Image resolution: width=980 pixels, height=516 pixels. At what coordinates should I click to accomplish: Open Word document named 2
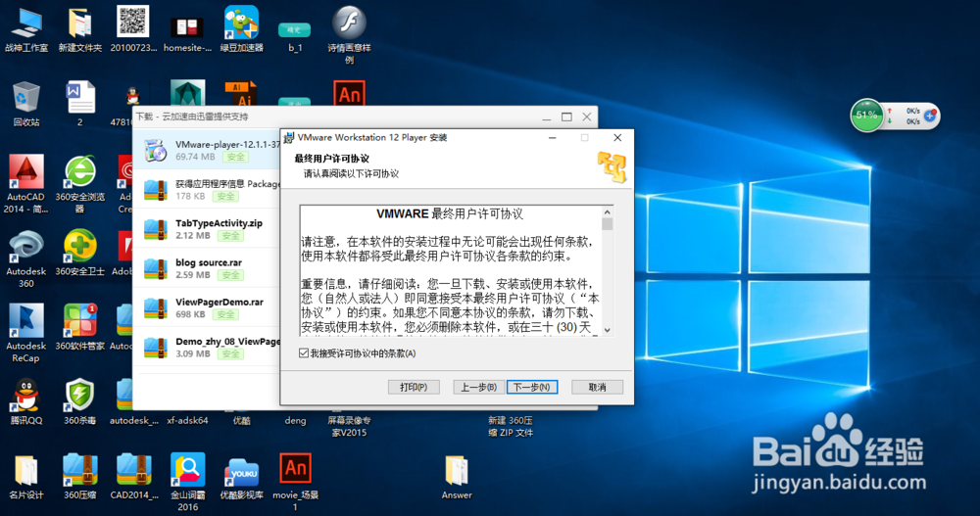pos(80,104)
